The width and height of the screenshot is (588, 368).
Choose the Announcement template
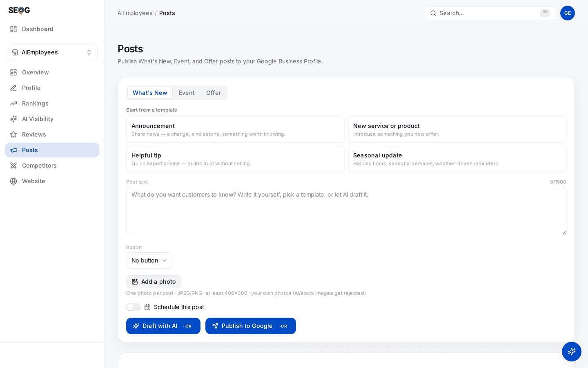click(235, 130)
